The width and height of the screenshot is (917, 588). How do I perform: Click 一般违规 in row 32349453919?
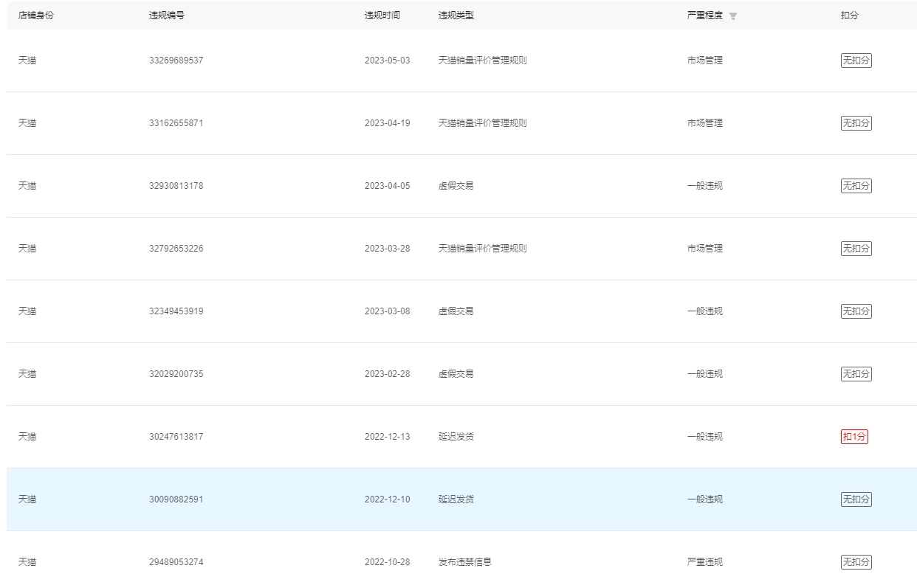coord(705,311)
